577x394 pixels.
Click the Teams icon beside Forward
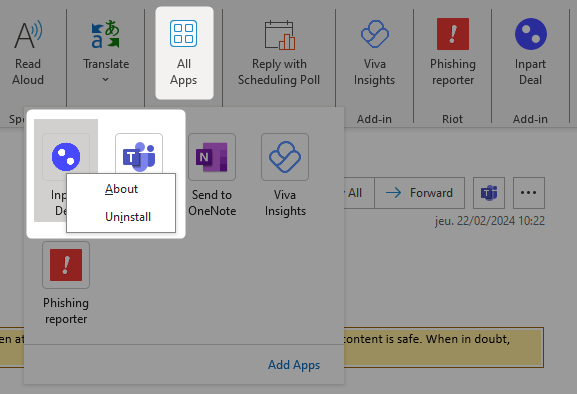tap(489, 193)
